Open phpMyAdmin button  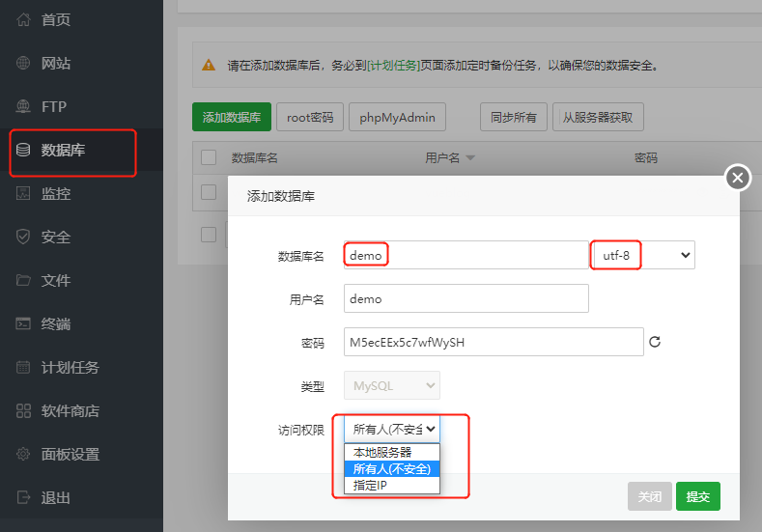(x=397, y=117)
